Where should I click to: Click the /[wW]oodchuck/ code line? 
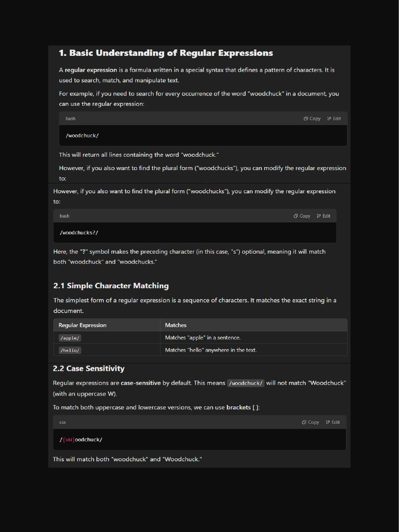pyautogui.click(x=81, y=440)
